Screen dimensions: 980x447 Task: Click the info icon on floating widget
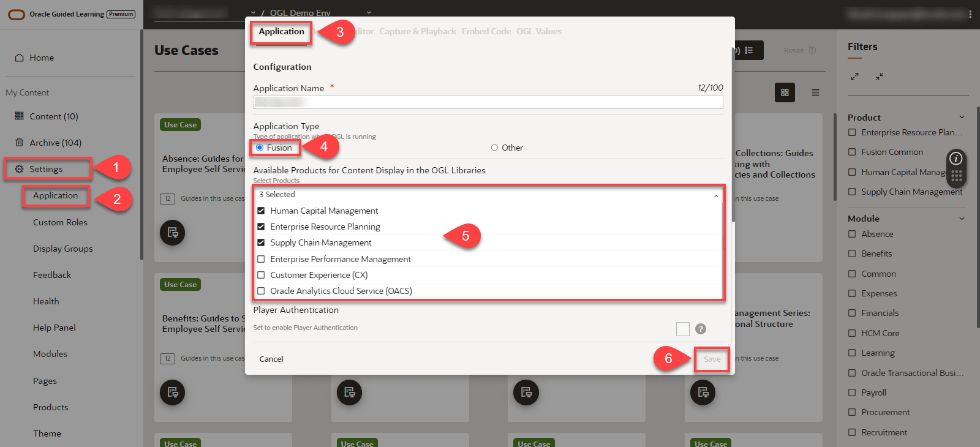(x=956, y=159)
